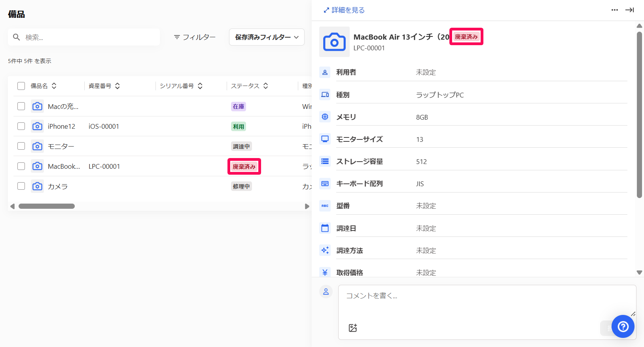Click the ラップトップPC value

[x=440, y=95]
